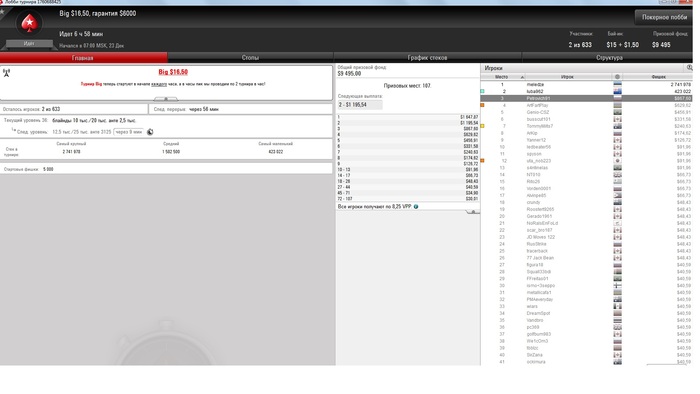Select player Yanner12 row

pos(586,140)
